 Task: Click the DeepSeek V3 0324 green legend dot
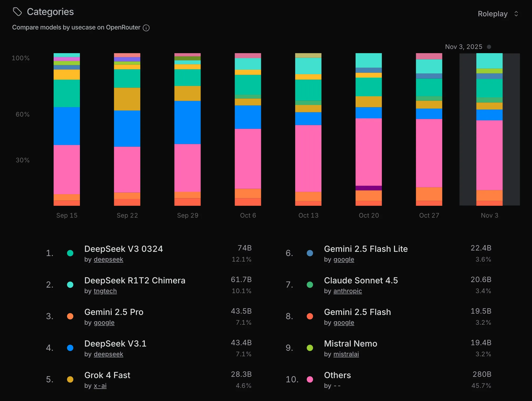(x=70, y=253)
